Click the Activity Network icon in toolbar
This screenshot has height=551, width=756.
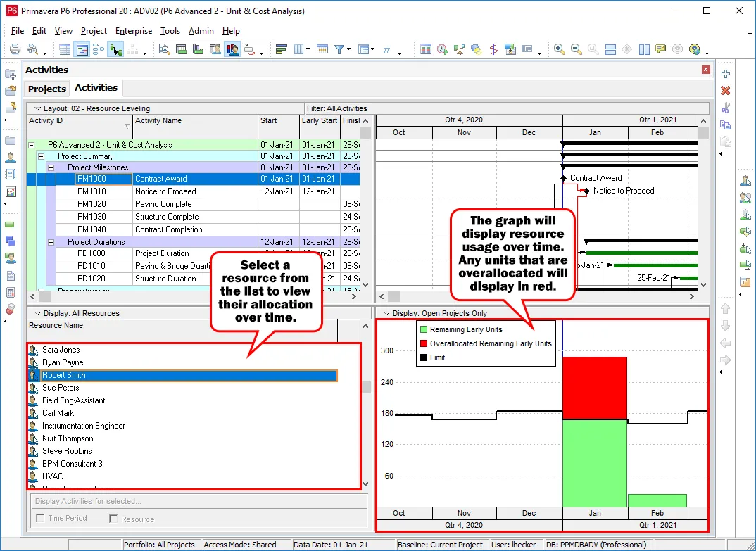pyautogui.click(x=99, y=49)
